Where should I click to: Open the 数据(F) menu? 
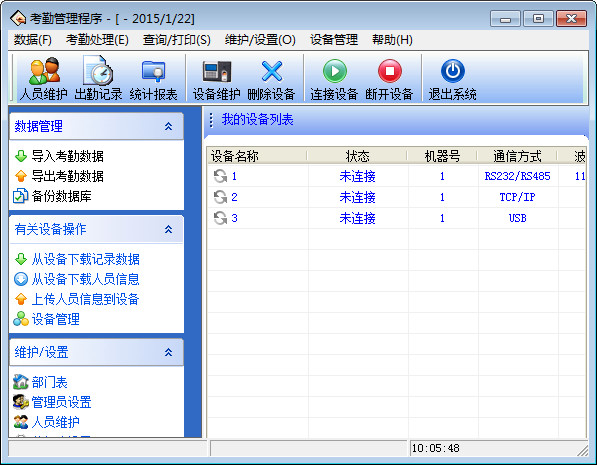click(33, 40)
